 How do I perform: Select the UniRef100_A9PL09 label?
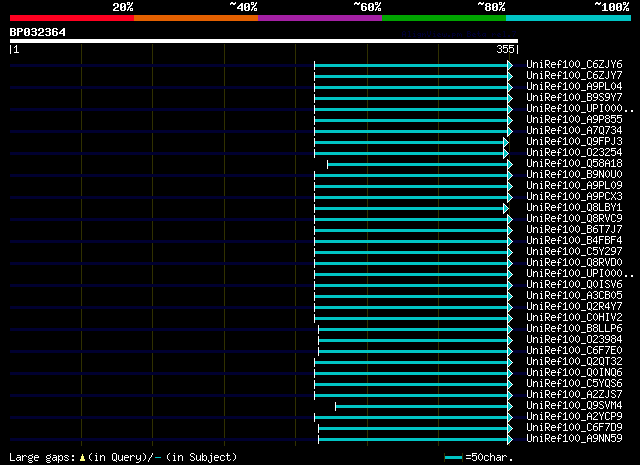(x=574, y=186)
